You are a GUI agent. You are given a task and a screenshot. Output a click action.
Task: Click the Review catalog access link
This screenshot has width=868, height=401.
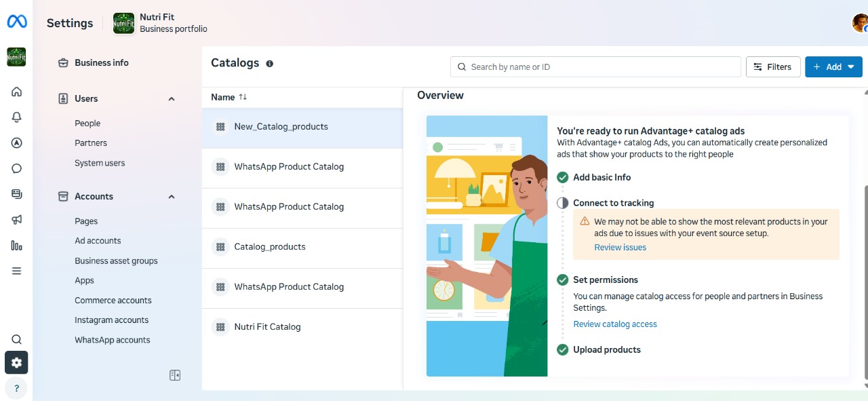click(615, 324)
